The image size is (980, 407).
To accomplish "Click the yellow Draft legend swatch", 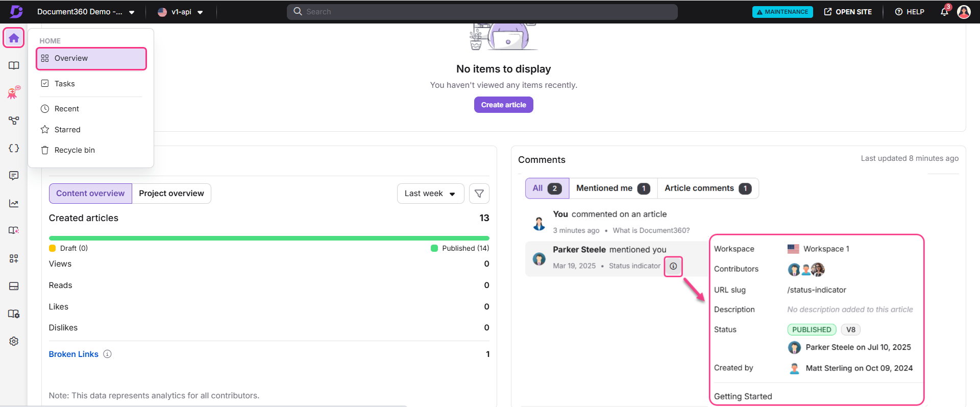I will 52,248.
